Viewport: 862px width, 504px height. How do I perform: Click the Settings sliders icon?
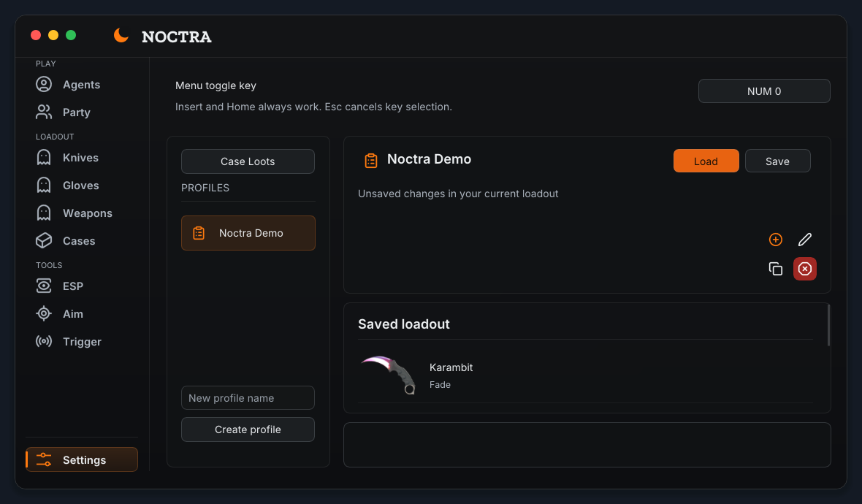[x=44, y=459]
